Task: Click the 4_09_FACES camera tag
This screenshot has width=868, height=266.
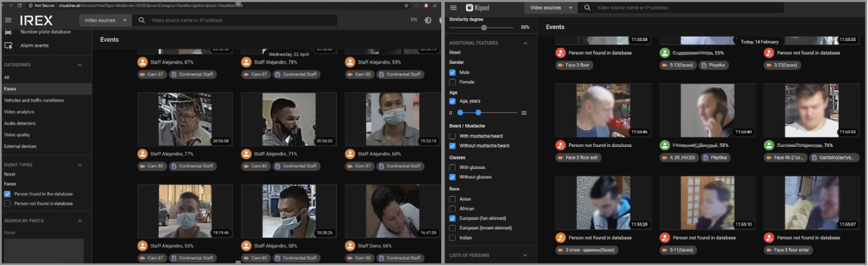Action: coord(679,158)
